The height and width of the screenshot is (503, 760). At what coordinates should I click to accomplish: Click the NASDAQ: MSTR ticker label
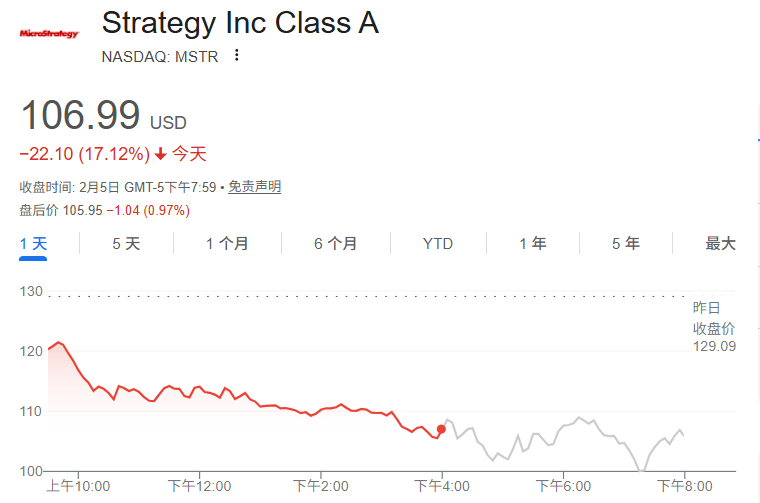tap(159, 56)
